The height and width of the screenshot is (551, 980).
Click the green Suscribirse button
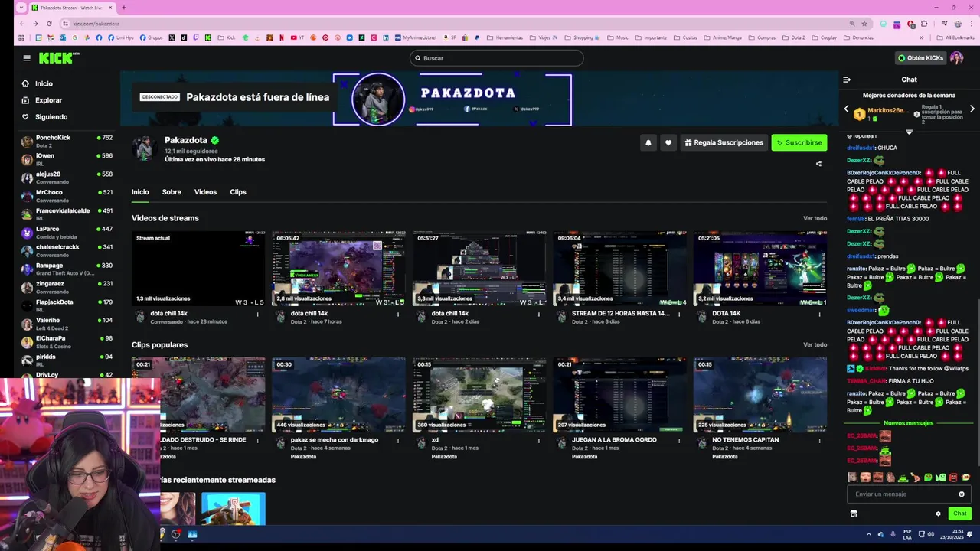799,142
